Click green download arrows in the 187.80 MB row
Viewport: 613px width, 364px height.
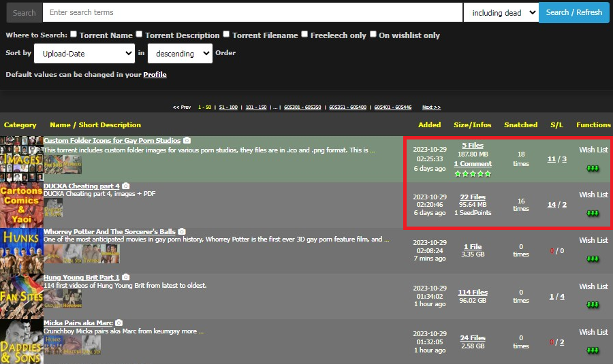[x=593, y=169]
